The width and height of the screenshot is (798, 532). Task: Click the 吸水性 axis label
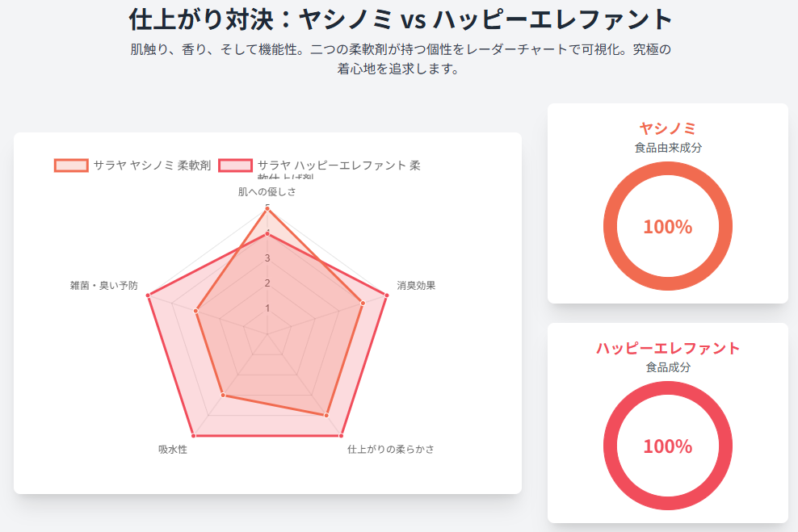pos(173,449)
